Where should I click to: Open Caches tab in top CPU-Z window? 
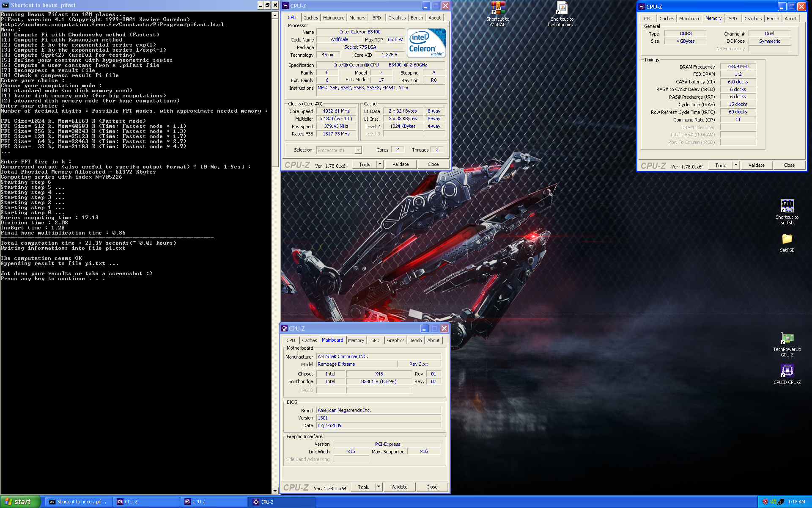point(311,18)
